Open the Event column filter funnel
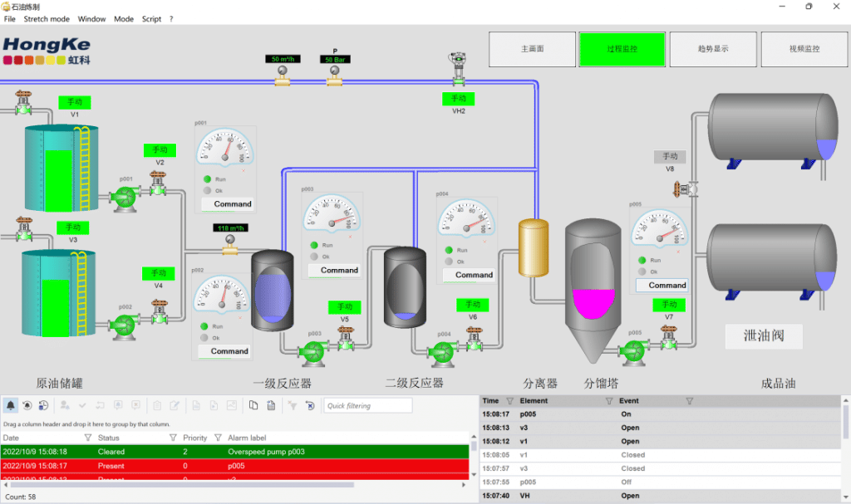The width and height of the screenshot is (851, 504). [x=689, y=400]
